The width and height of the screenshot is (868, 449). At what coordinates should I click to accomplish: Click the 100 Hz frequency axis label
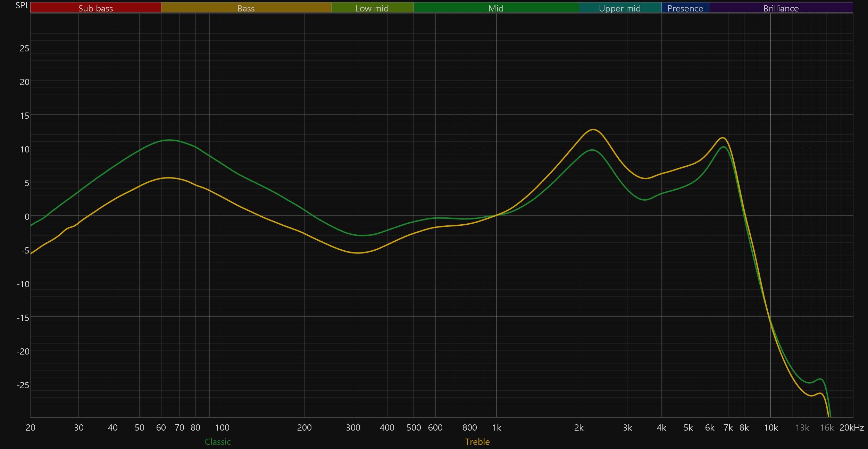click(222, 427)
